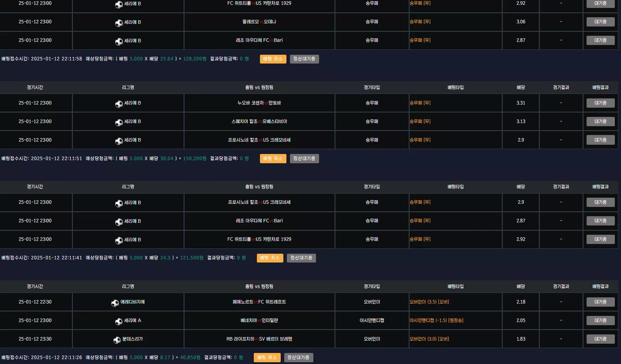The height and width of the screenshot is (364, 621).
Task: Click the odds value 2.05
Action: point(521,320)
